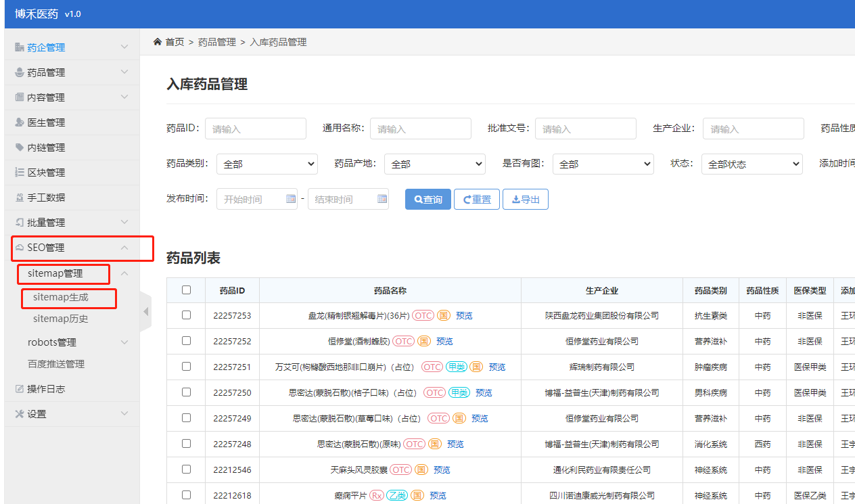The image size is (855, 504).
Task: Check the row for drug 22212618
Action: (x=186, y=495)
